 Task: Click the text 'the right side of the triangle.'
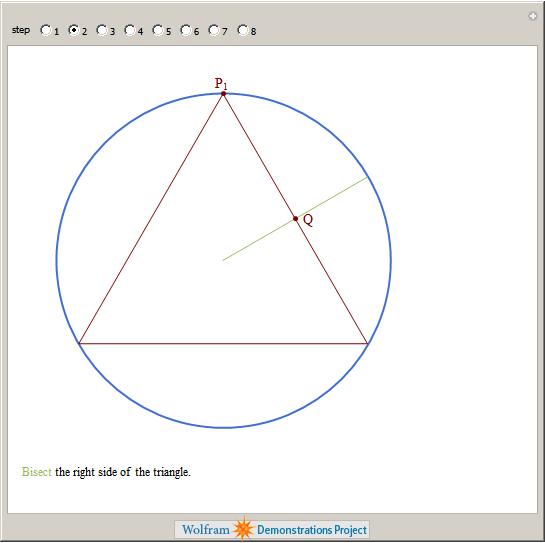[123, 472]
